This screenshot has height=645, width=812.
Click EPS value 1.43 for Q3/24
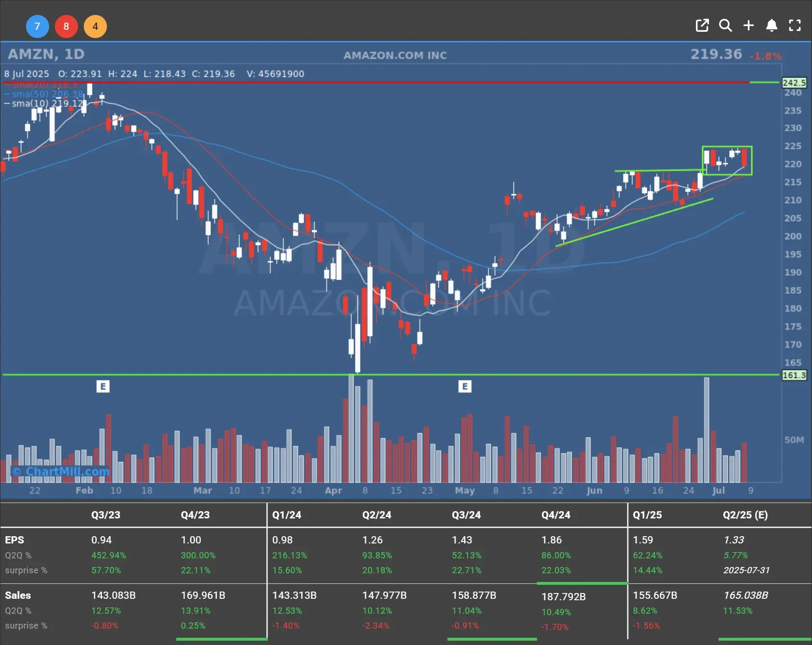pos(462,540)
